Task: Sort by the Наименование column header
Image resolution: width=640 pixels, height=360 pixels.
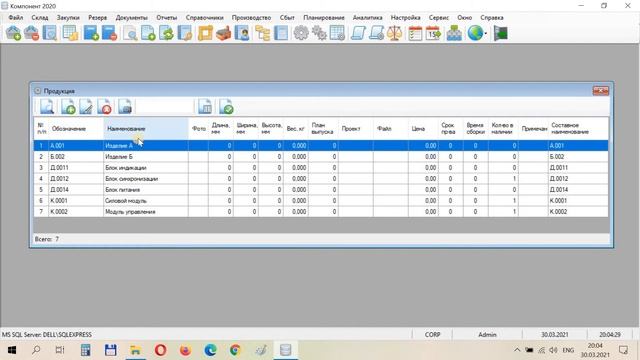Action: tap(146, 129)
